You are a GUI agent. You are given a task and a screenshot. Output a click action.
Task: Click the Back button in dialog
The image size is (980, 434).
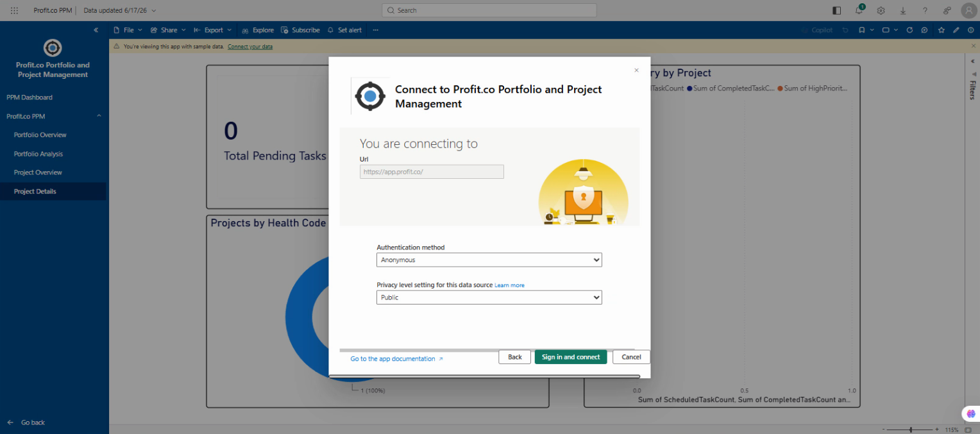[x=515, y=357]
